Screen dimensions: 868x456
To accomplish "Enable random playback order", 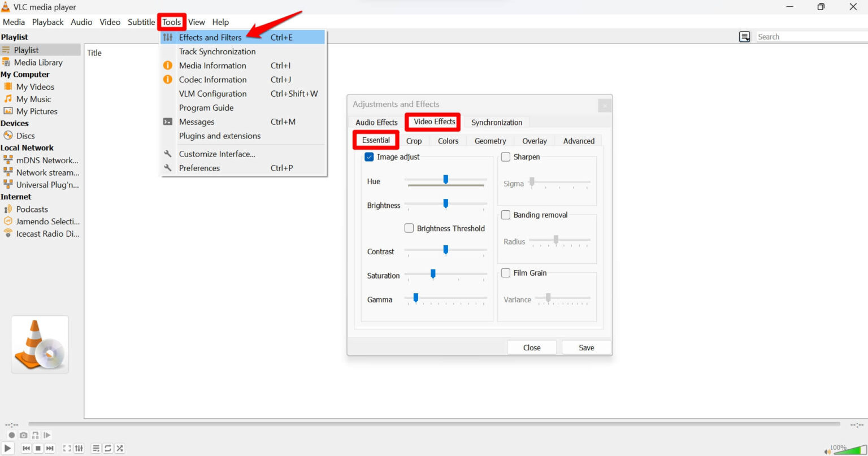I will pyautogui.click(x=119, y=448).
